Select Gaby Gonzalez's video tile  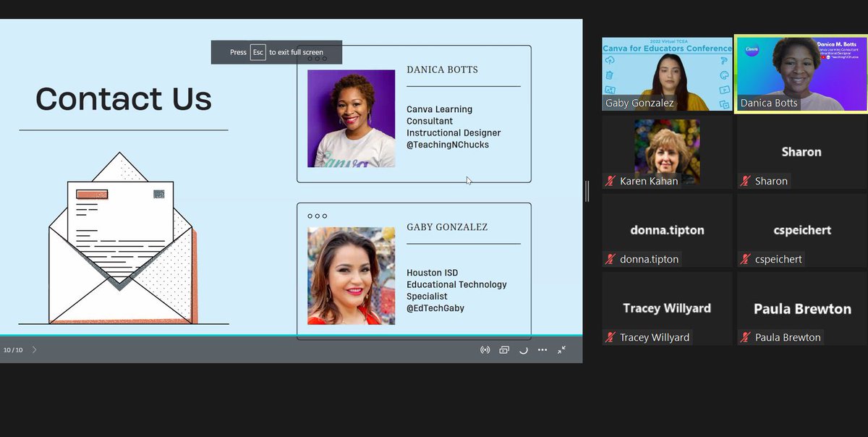(x=668, y=75)
